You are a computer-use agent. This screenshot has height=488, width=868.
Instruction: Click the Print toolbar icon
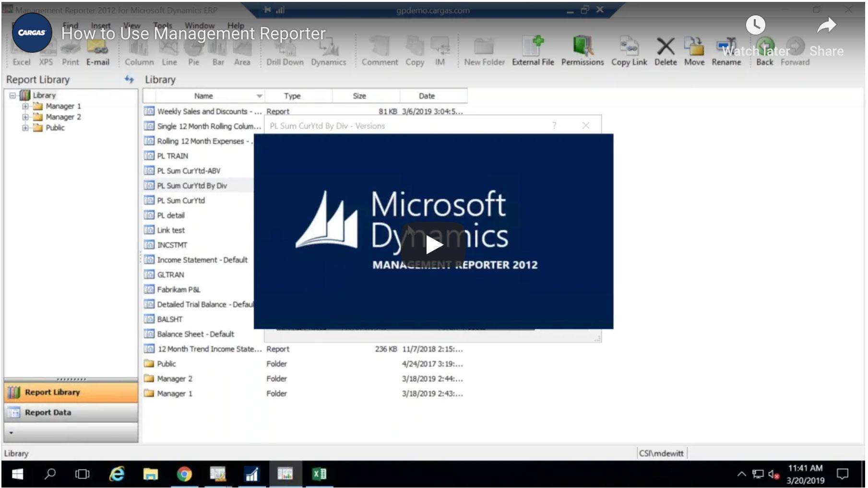click(70, 52)
